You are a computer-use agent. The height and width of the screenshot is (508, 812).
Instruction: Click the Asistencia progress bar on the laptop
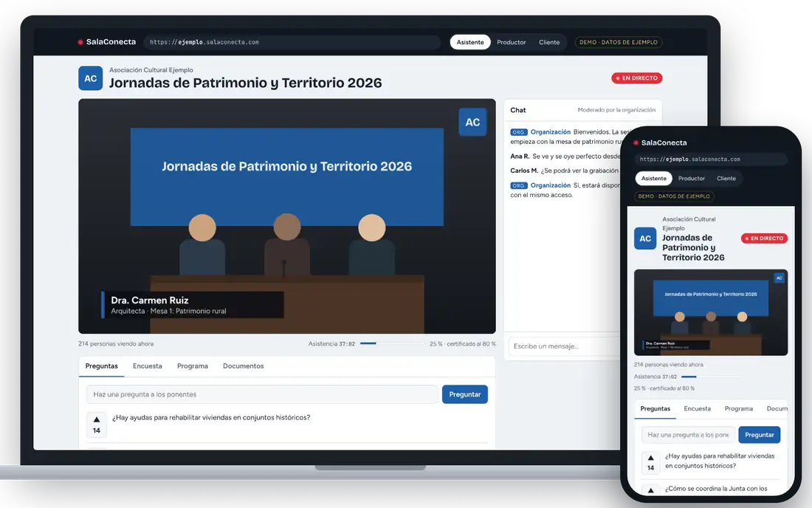[392, 343]
